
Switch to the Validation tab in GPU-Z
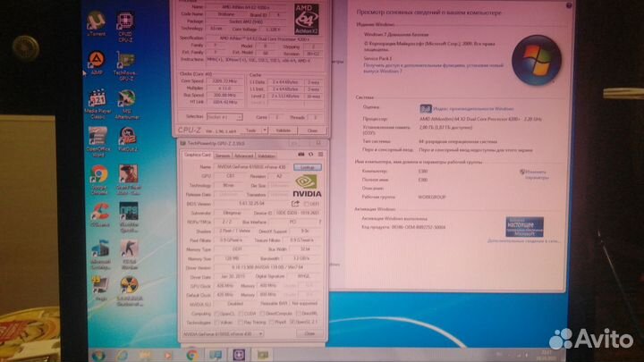coord(267,156)
